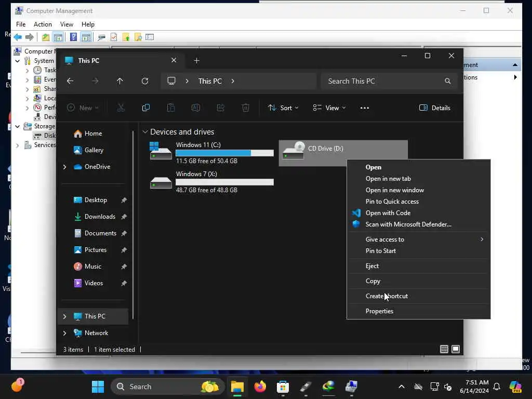This screenshot has width=532, height=399.
Task: Collapse the Devices and drives group
Action: [145, 131]
